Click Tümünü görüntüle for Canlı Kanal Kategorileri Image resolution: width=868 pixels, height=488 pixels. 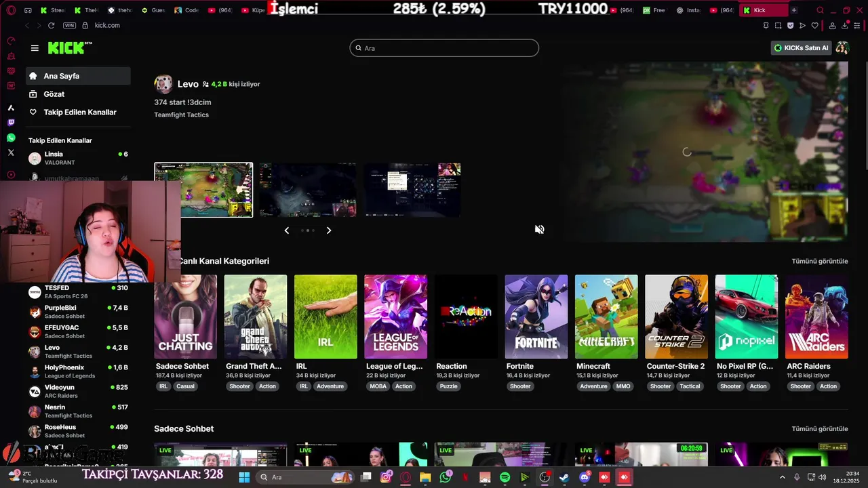pos(820,261)
